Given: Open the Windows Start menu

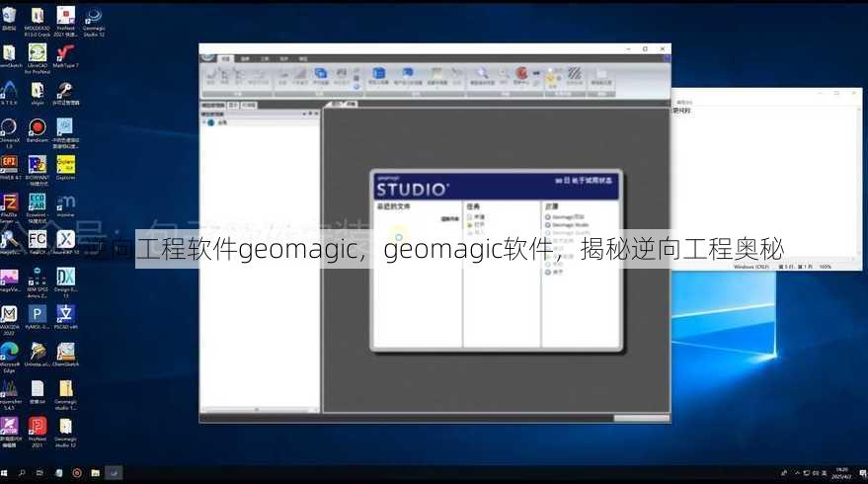Looking at the screenshot, I should click(x=4, y=473).
